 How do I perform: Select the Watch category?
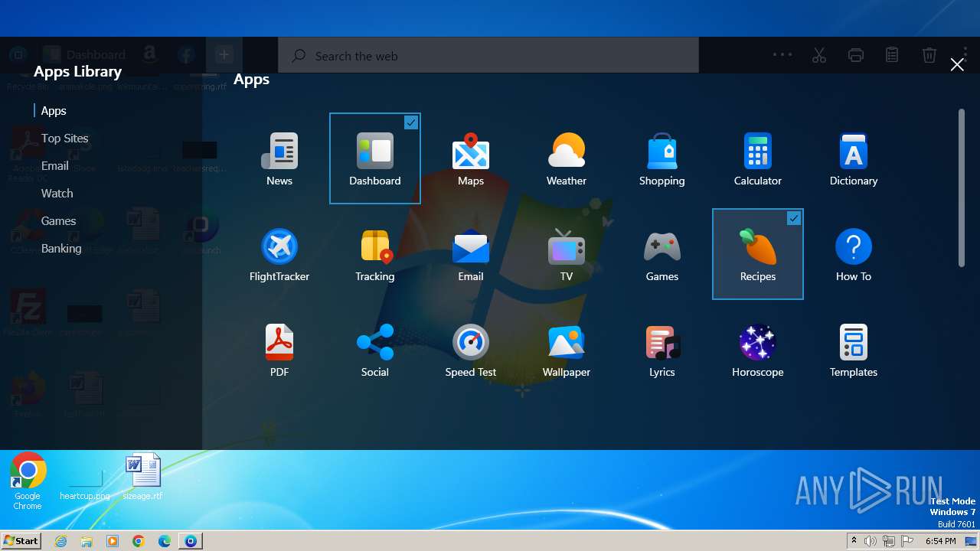(x=57, y=194)
